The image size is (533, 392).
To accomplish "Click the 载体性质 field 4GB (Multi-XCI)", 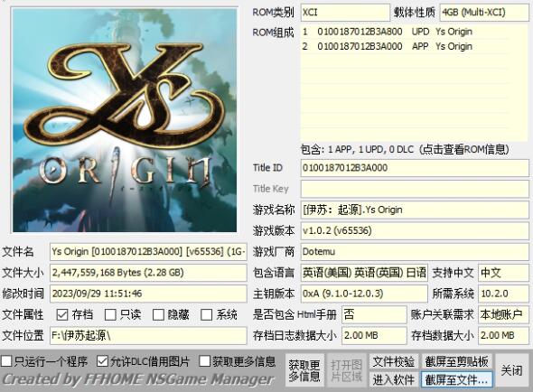I will pos(484,13).
